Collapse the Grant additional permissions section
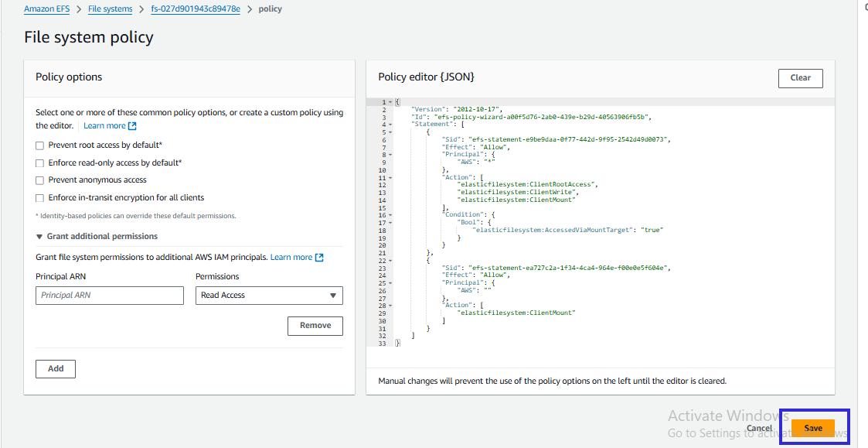The height and width of the screenshot is (448, 868). 97,236
